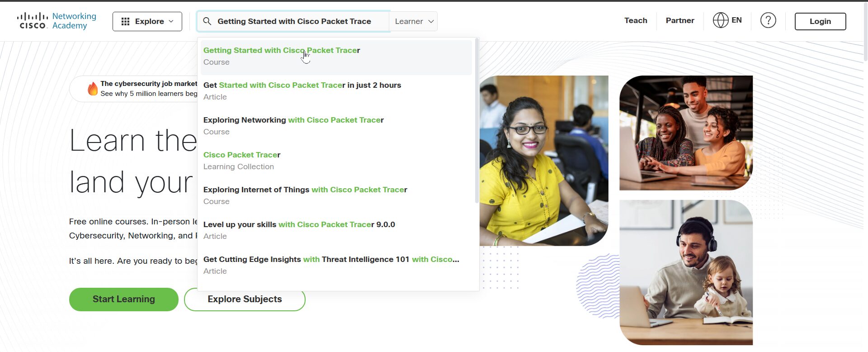Click inside the search text field

(298, 21)
